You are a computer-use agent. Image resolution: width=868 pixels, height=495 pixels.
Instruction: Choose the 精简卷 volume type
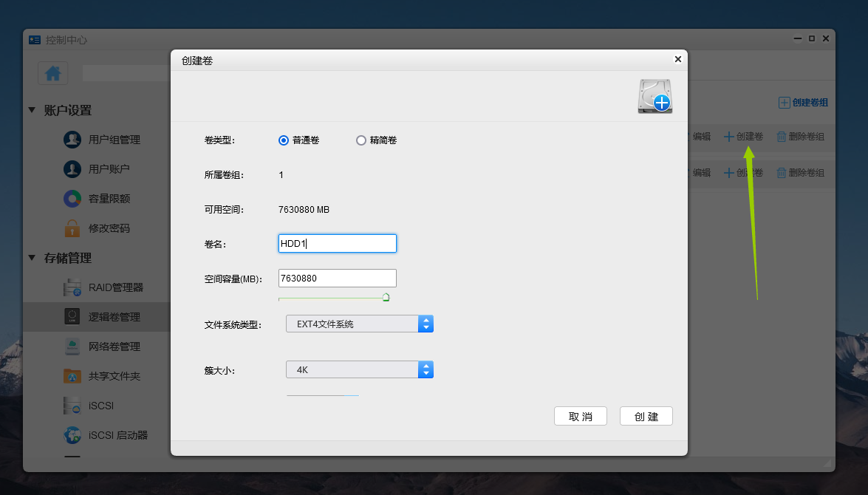(361, 140)
